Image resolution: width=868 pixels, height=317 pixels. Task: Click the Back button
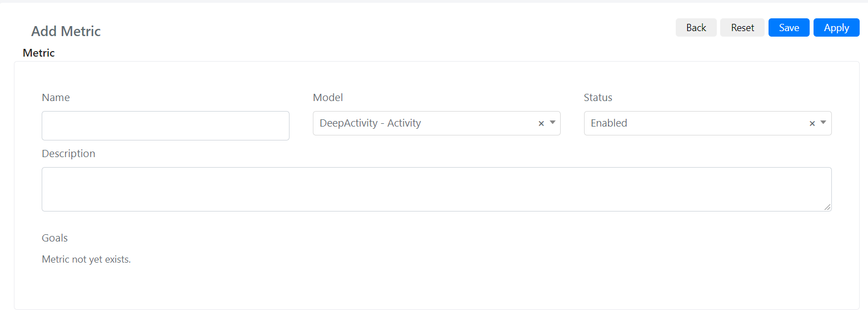696,28
